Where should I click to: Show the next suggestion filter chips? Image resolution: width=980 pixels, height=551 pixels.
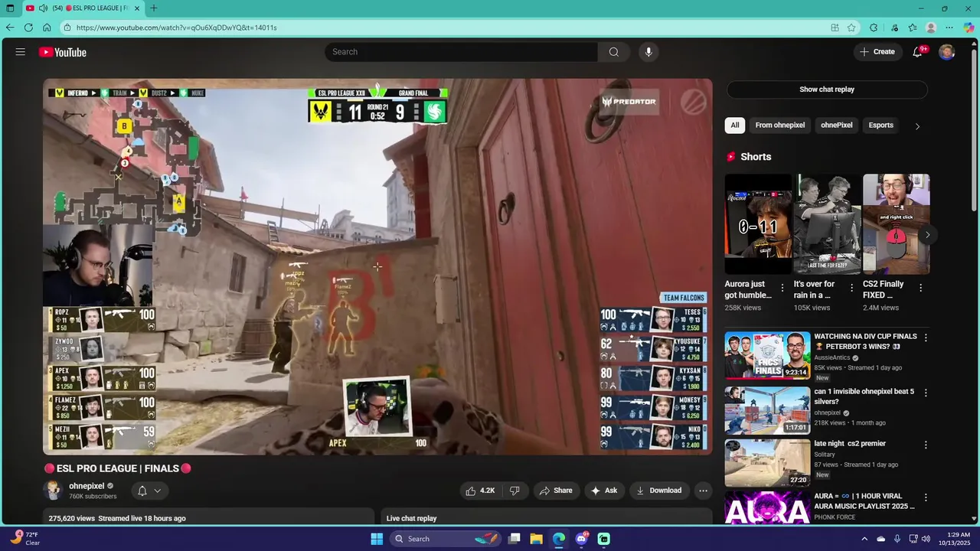917,126
